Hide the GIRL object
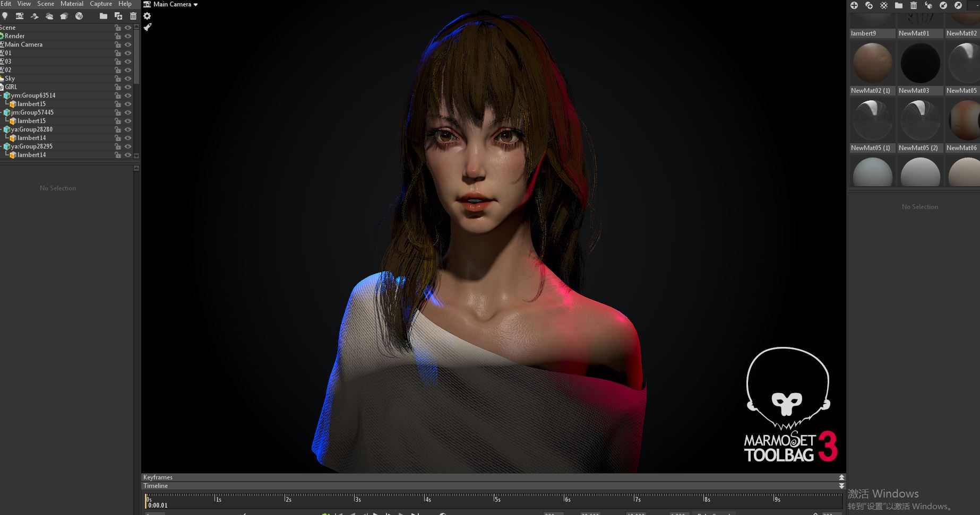 (x=127, y=87)
